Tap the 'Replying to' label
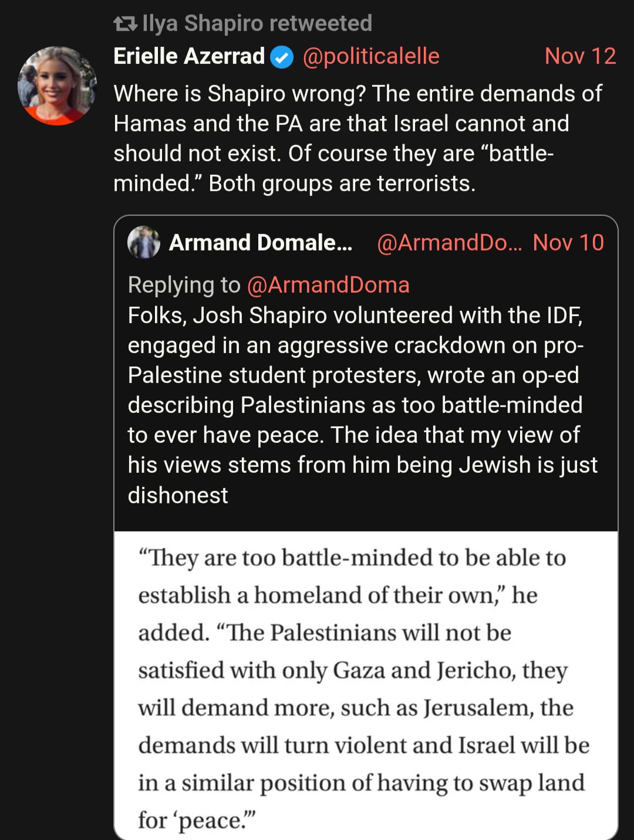Viewport: 634px width, 840px height. coord(184,285)
